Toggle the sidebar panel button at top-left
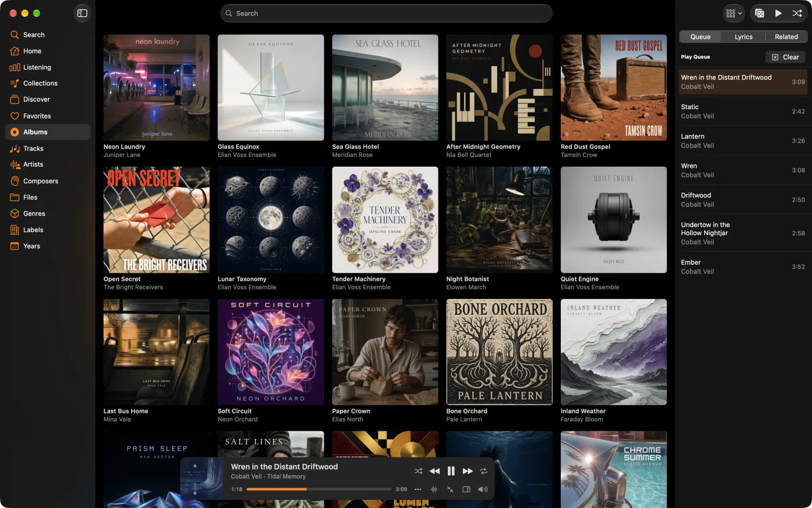This screenshot has height=508, width=812. (x=82, y=13)
